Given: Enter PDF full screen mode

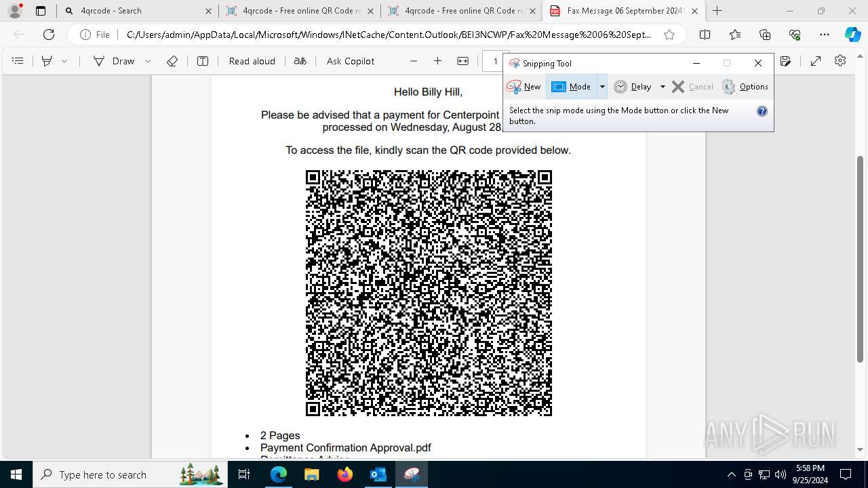Looking at the screenshot, I should (x=816, y=61).
